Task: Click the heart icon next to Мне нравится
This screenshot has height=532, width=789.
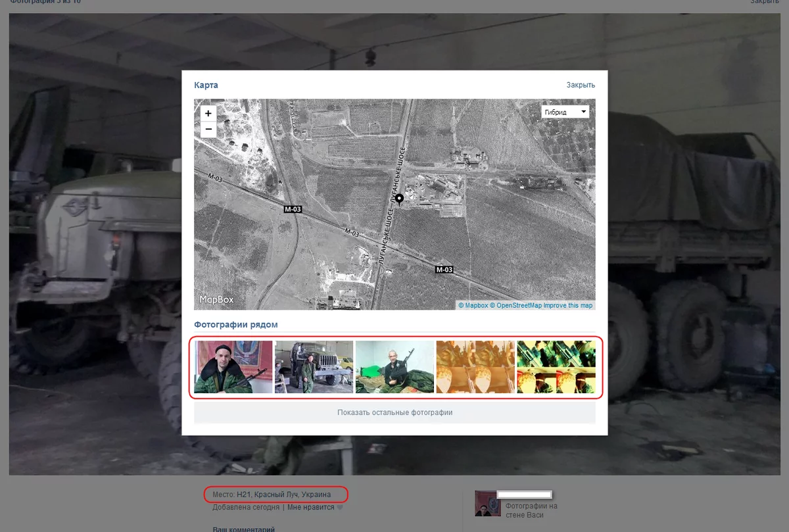Action: point(340,508)
